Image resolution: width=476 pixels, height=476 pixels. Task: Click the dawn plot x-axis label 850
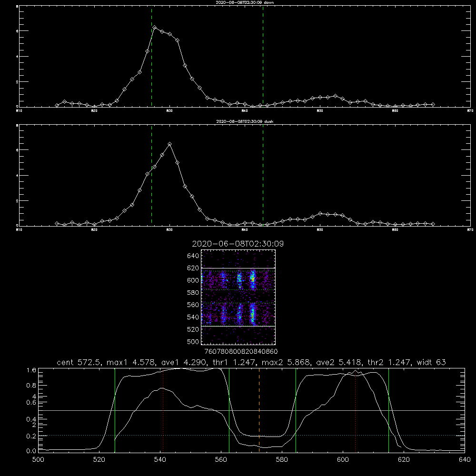coord(320,111)
